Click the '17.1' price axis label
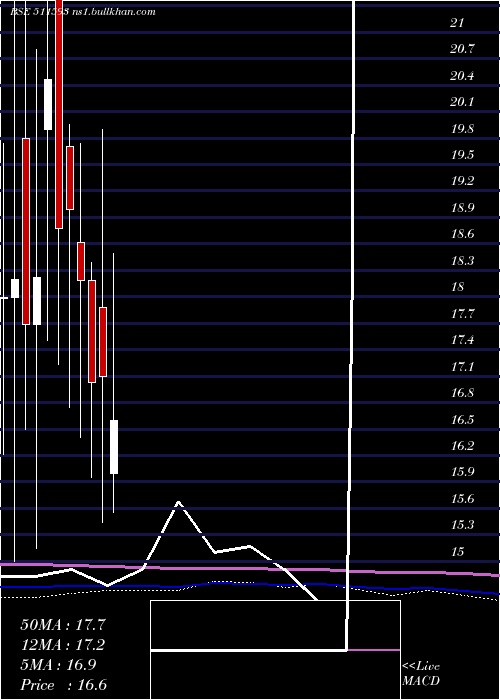This screenshot has width=500, height=700. 462,367
